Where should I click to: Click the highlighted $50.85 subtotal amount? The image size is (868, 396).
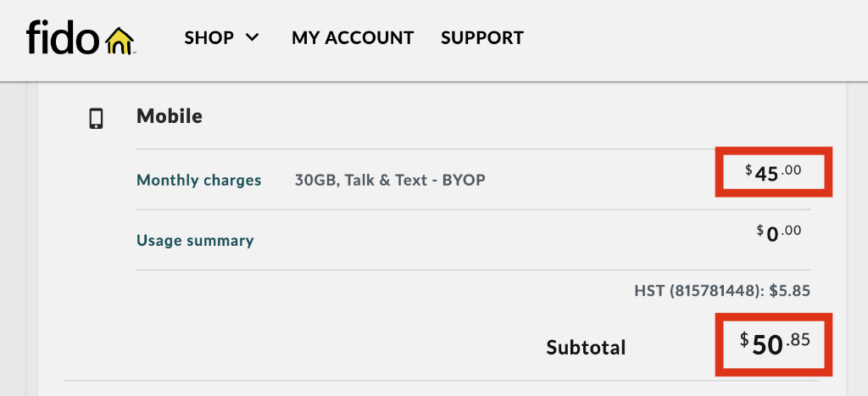pyautogui.click(x=774, y=343)
